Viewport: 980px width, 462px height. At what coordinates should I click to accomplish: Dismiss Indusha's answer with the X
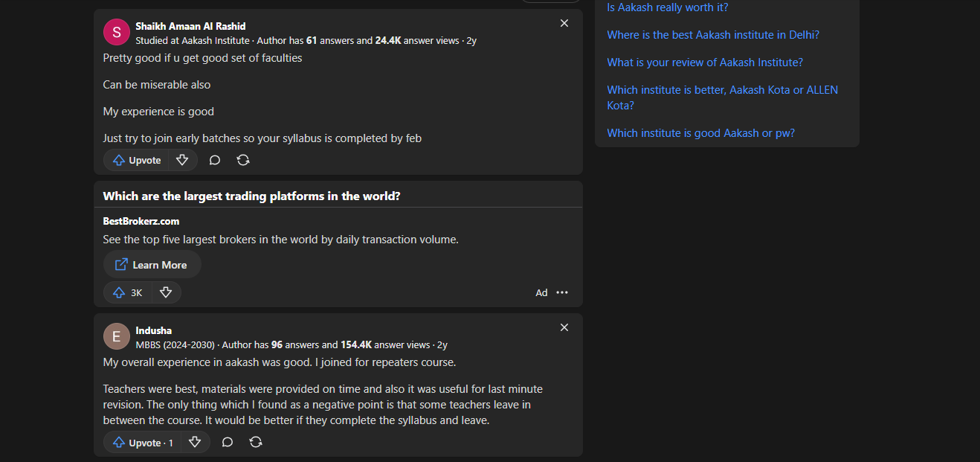click(x=564, y=327)
